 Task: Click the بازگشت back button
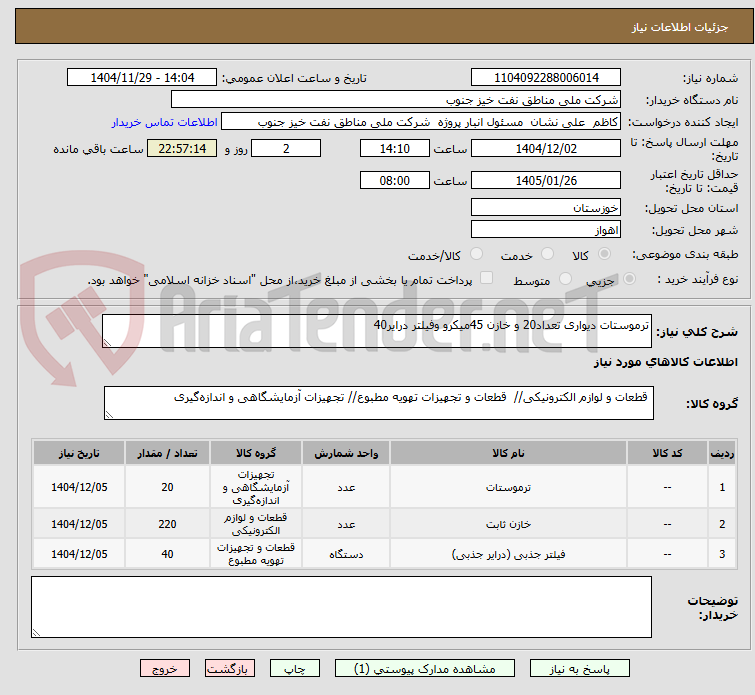[230, 669]
